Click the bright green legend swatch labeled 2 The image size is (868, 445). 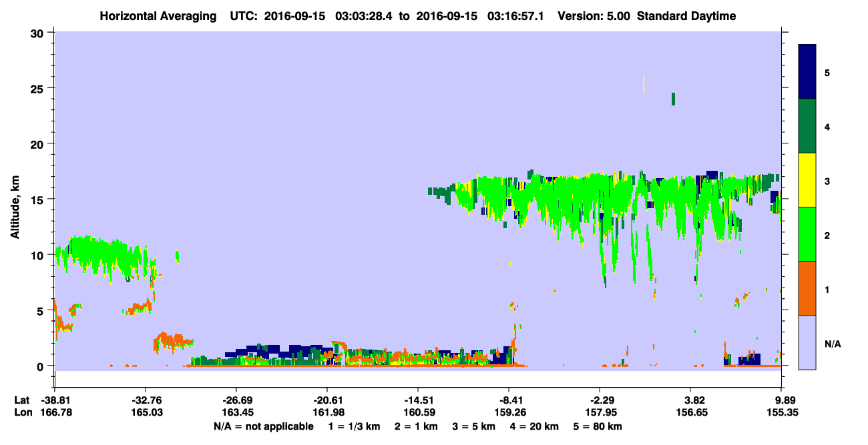coord(807,234)
